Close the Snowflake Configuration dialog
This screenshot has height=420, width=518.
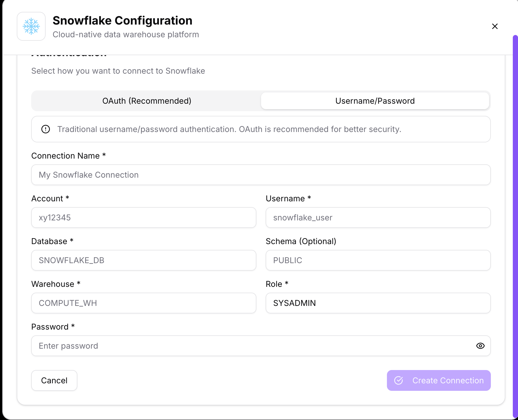[x=495, y=26]
